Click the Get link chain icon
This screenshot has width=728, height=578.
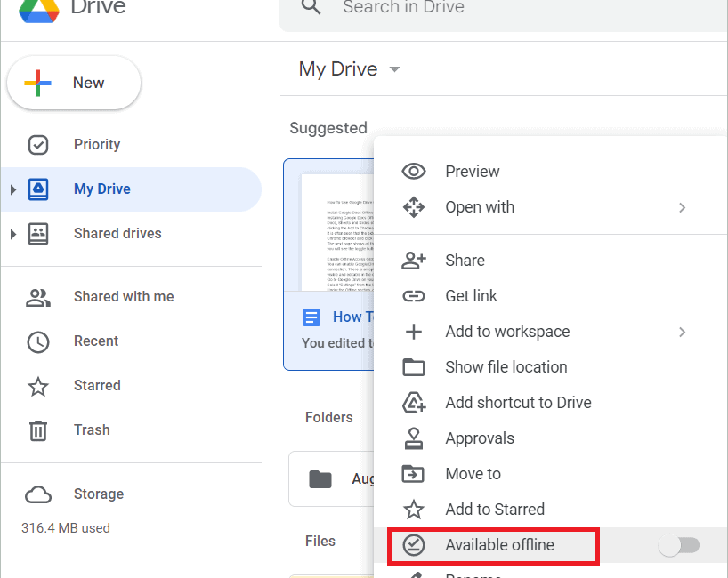coord(414,296)
